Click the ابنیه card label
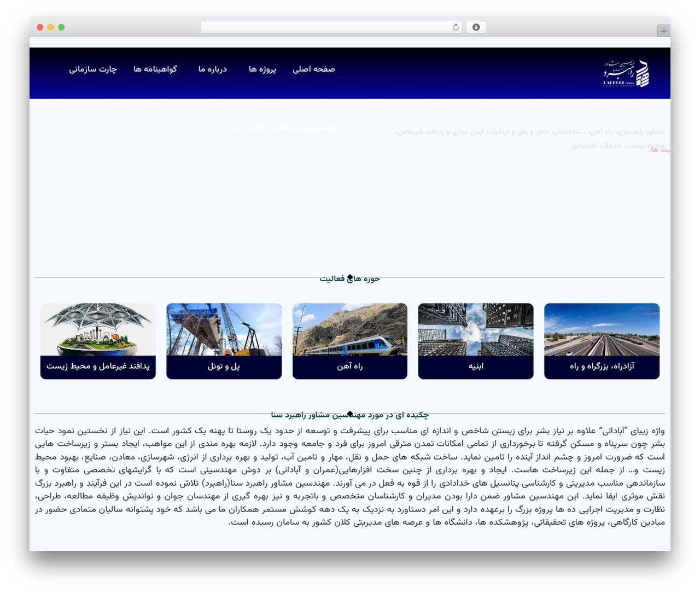 coord(476,367)
